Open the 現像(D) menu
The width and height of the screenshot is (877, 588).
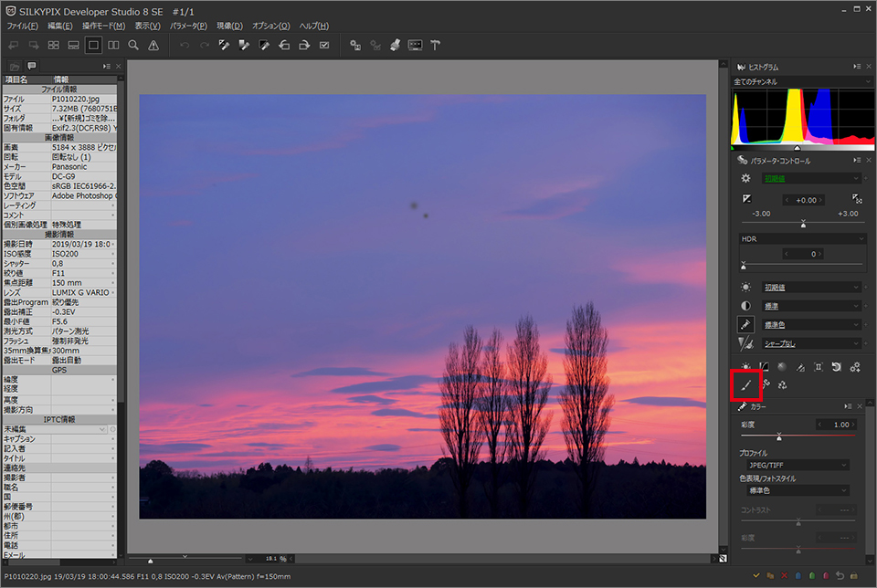229,26
